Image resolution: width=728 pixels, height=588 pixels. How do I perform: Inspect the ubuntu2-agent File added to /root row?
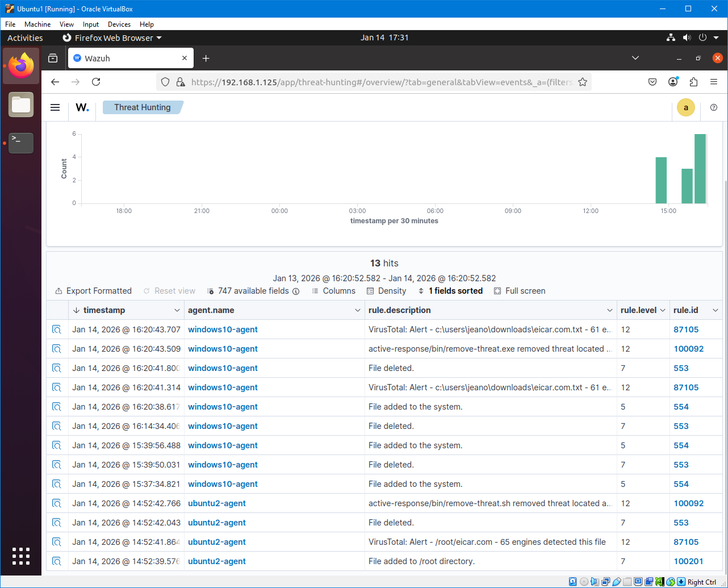click(x=57, y=561)
